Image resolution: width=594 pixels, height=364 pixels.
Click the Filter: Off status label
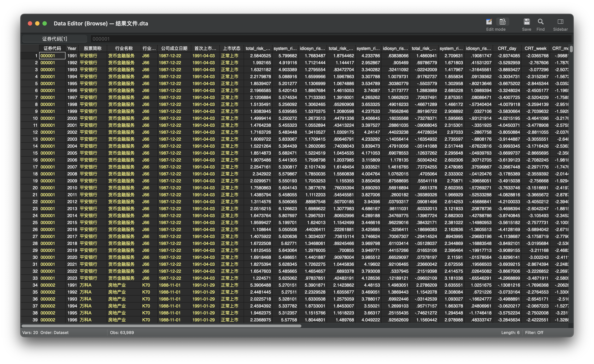534,332
